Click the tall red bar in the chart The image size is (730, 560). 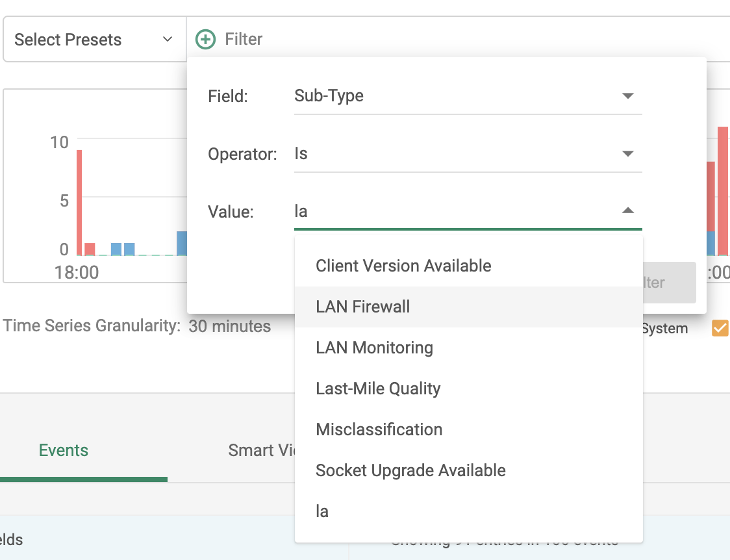tap(79, 195)
